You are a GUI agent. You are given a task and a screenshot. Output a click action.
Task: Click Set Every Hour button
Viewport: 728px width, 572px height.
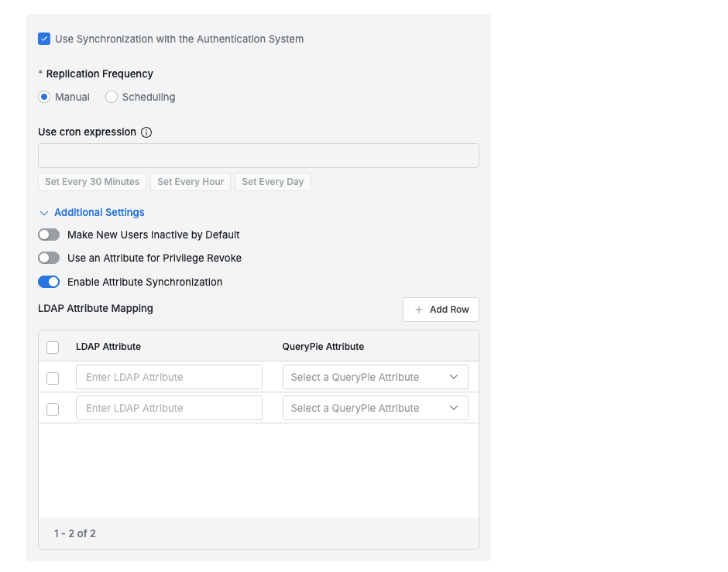[191, 182]
